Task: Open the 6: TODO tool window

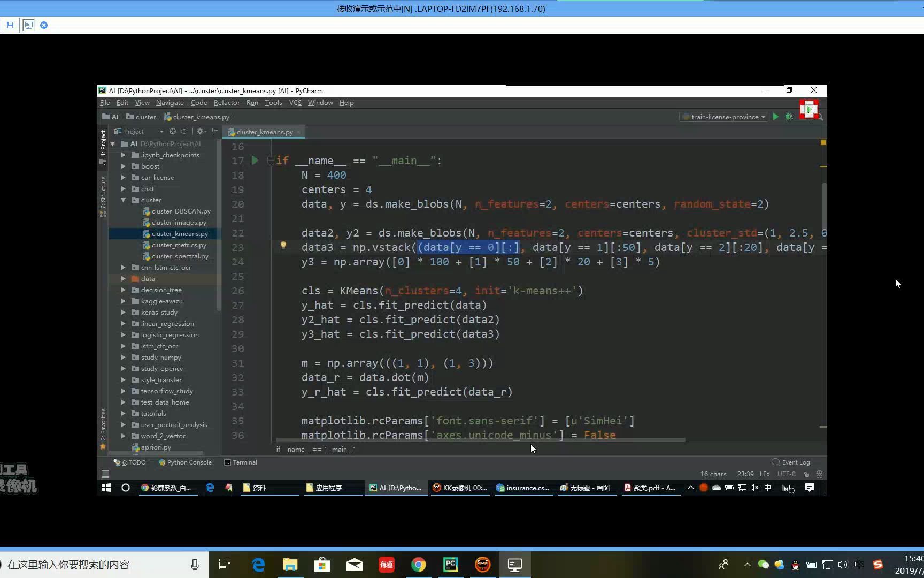Action: (130, 462)
